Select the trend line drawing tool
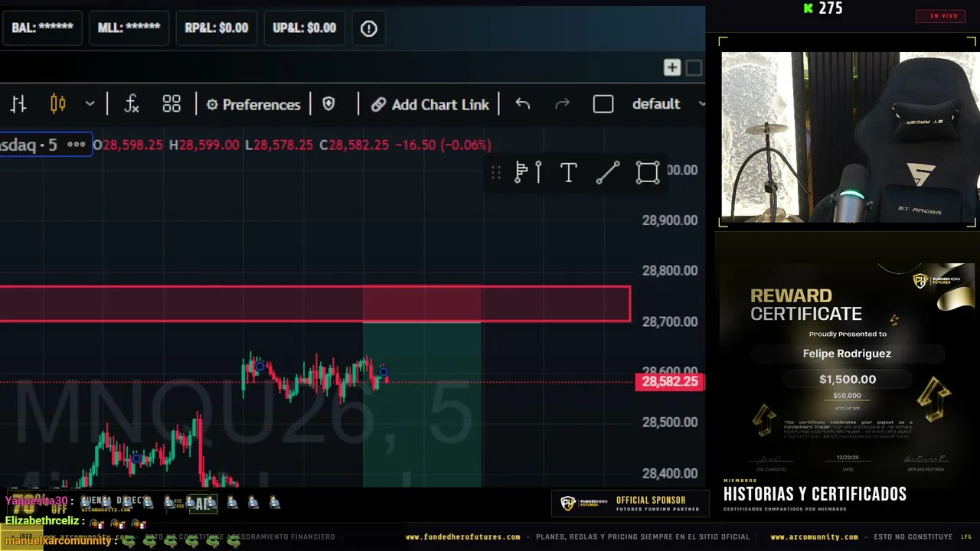 point(608,173)
